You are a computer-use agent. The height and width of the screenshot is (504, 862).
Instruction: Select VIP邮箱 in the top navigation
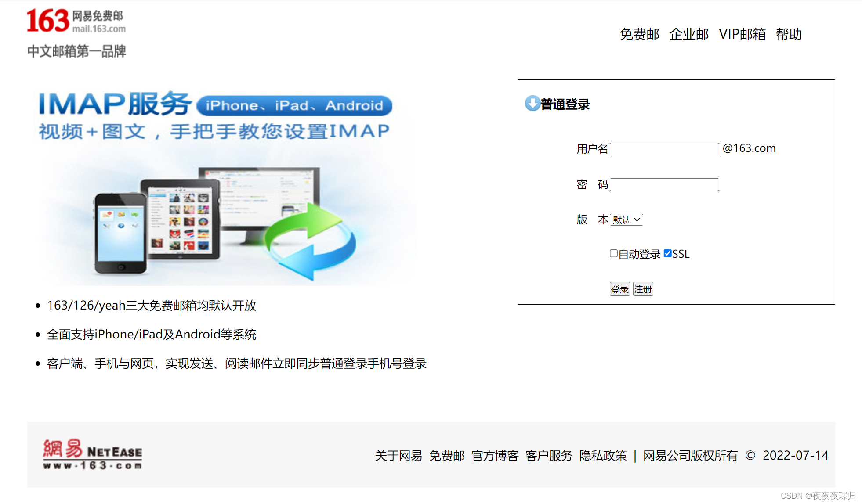tap(742, 34)
